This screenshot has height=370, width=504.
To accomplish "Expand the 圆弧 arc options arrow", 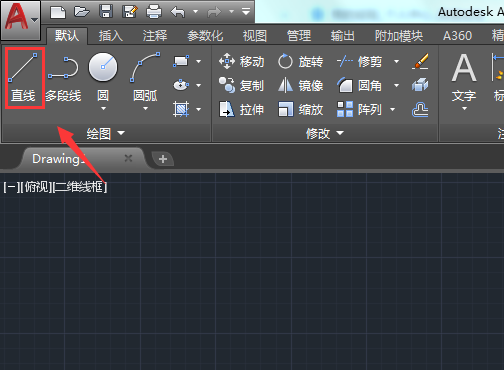I will tap(145, 109).
